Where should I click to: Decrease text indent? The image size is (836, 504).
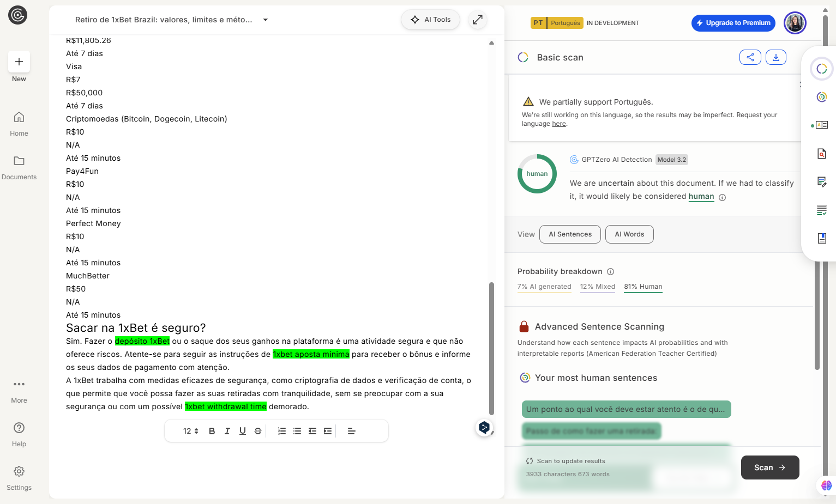312,431
